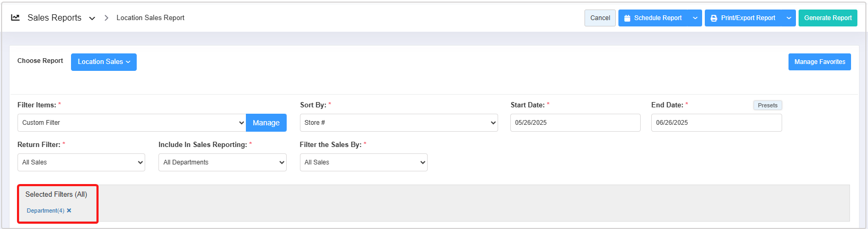The width and height of the screenshot is (868, 229).
Task: Click the Schedule Report calendar icon
Action: tap(627, 18)
